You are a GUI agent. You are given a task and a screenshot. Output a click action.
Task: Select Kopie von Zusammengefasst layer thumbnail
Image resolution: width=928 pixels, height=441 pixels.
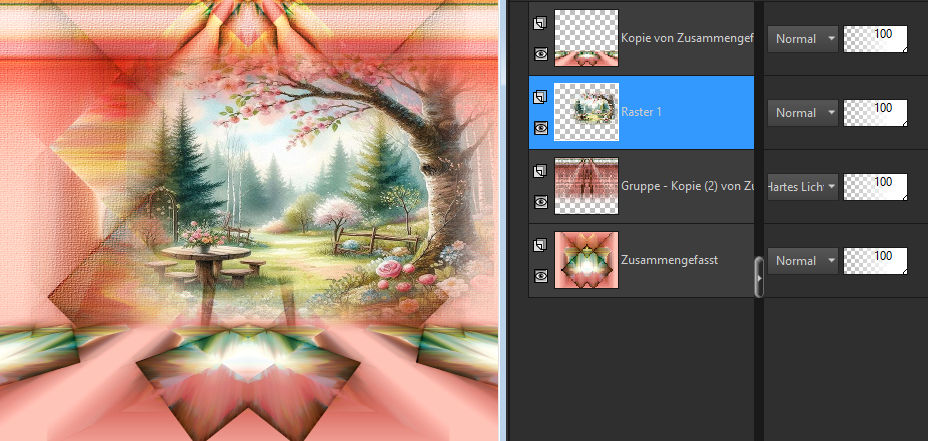[x=587, y=38]
